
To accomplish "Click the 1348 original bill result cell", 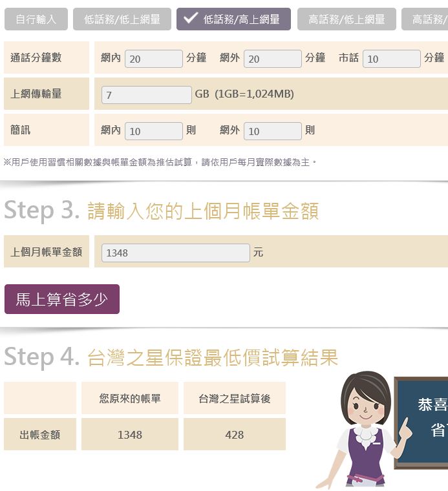I will [x=130, y=434].
